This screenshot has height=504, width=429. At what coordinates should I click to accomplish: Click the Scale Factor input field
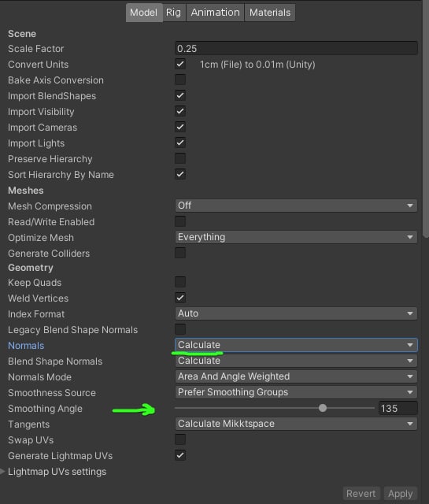tap(296, 49)
